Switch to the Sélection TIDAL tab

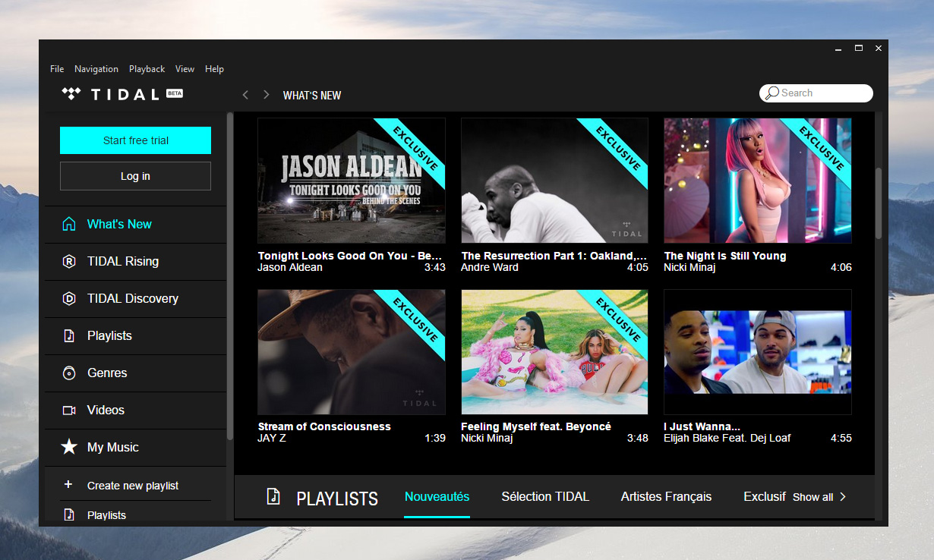545,497
